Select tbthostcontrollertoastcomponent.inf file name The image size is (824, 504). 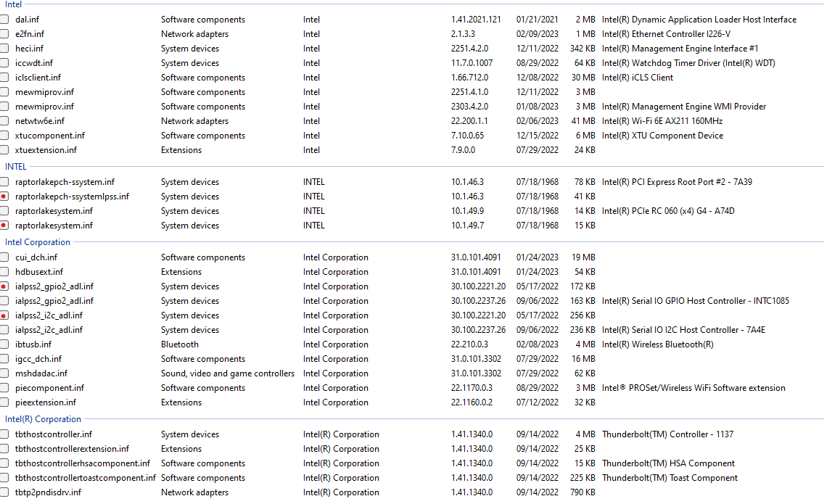[x=86, y=478]
